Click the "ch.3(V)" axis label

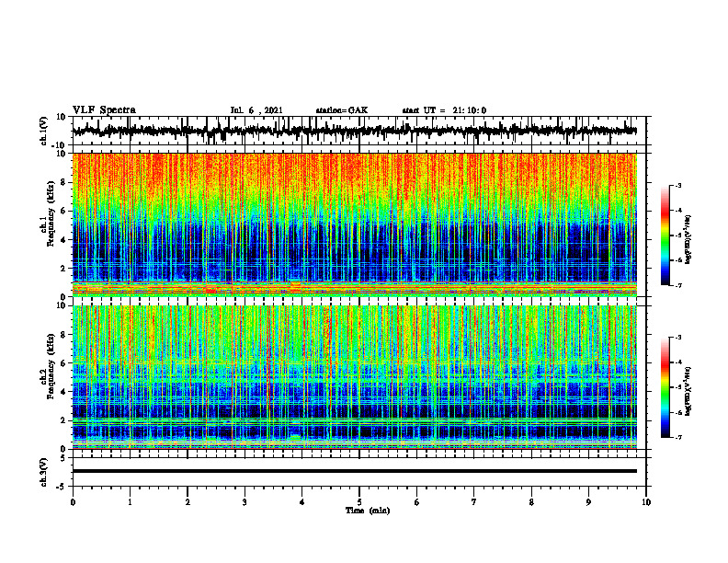44,472
